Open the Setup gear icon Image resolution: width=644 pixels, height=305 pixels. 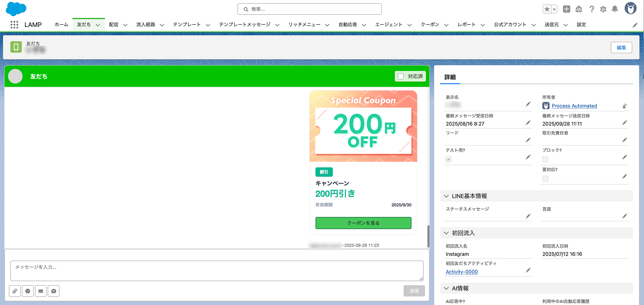(x=603, y=9)
